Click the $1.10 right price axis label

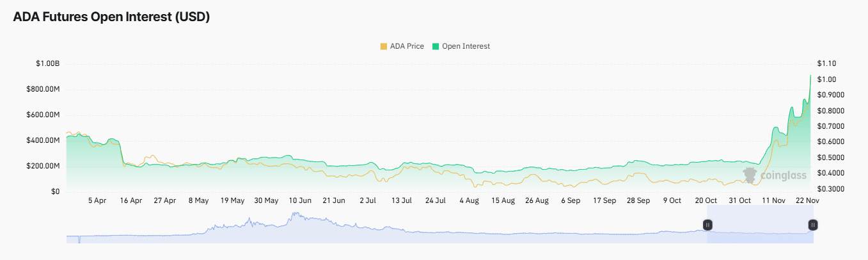point(826,63)
